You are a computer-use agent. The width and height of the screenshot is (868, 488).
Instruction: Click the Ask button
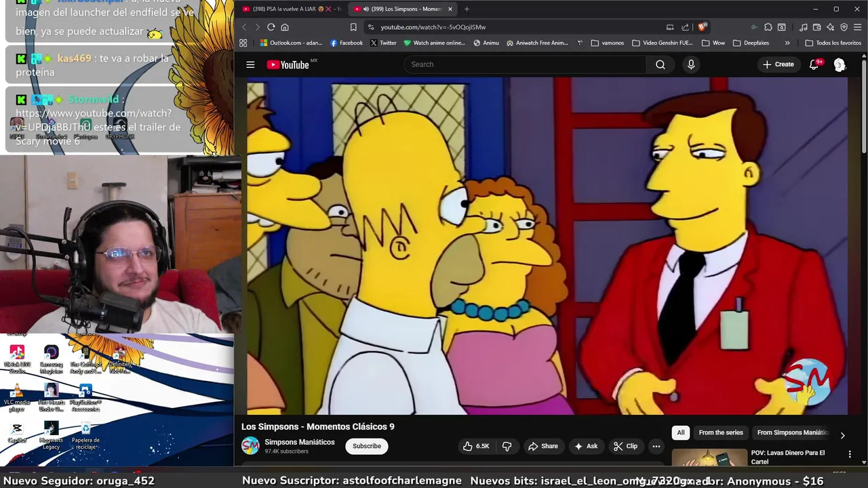(586, 446)
